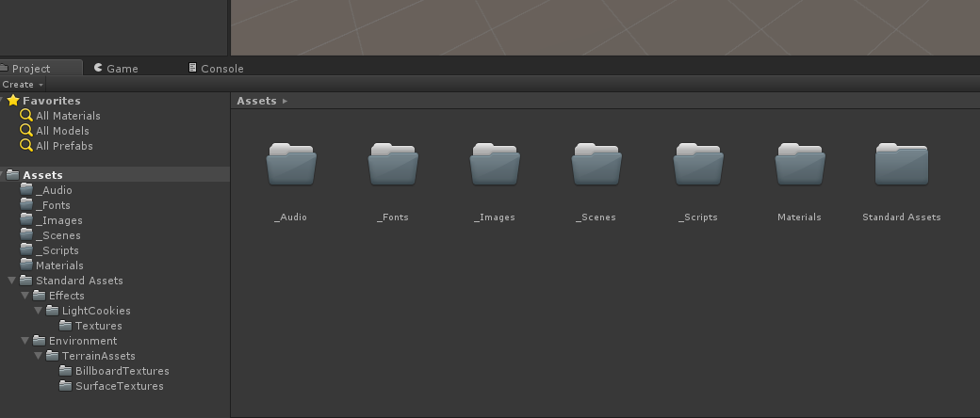The height and width of the screenshot is (418, 980).
Task: Click the Favorites star icon
Action: 13,100
